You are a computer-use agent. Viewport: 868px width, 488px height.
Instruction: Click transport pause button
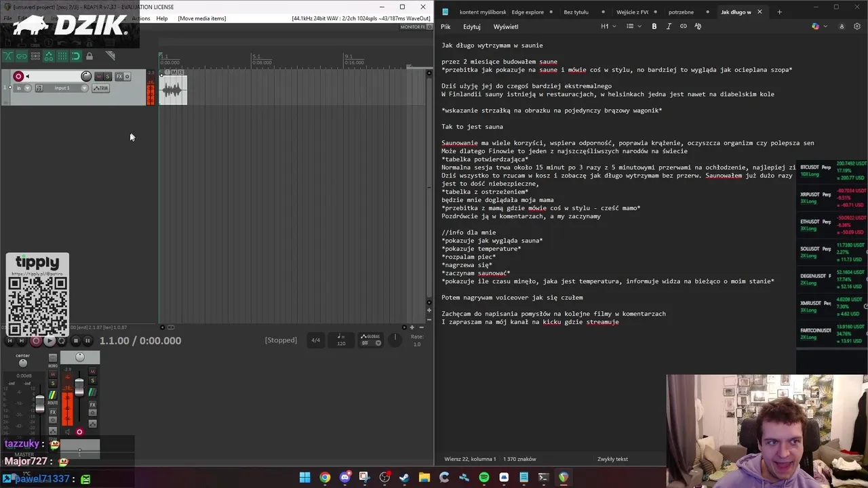87,341
